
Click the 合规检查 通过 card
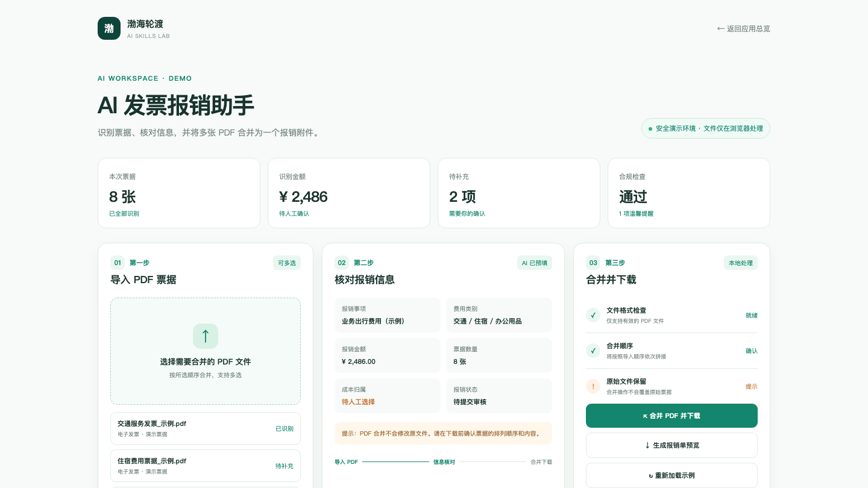click(x=689, y=193)
